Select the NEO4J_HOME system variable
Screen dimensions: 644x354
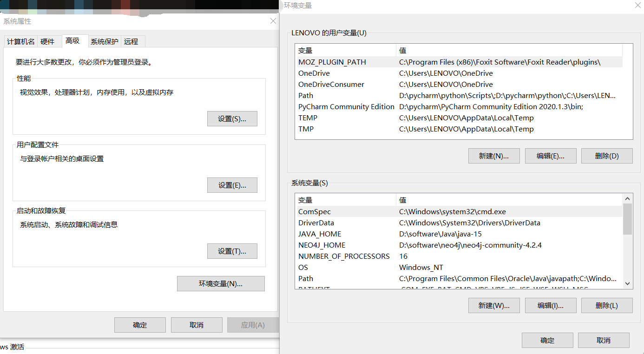(459, 245)
